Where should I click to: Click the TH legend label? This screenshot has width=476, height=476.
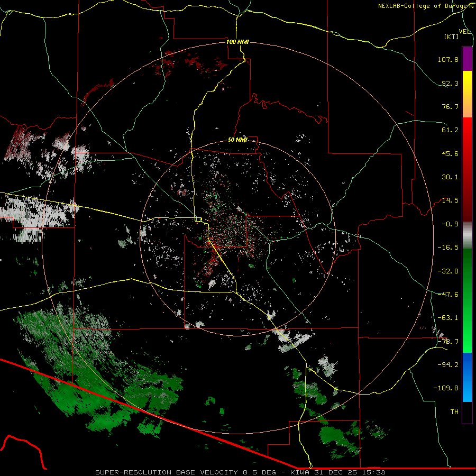[454, 412]
